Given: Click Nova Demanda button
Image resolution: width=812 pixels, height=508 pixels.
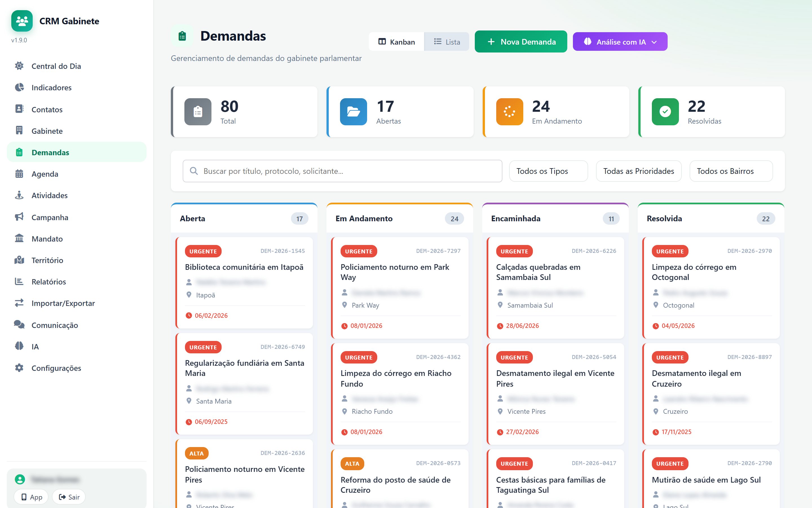Looking at the screenshot, I should 521,42.
